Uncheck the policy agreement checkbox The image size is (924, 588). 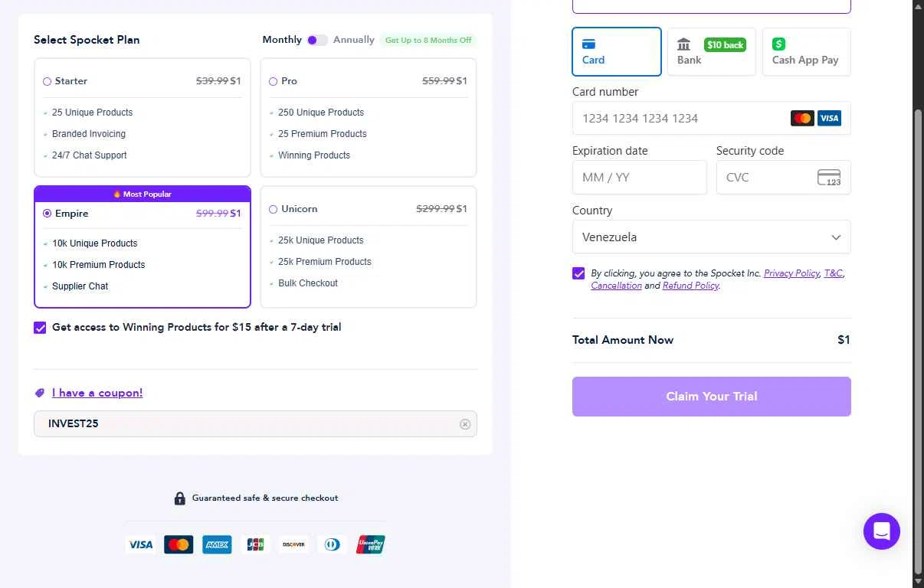pyautogui.click(x=578, y=273)
